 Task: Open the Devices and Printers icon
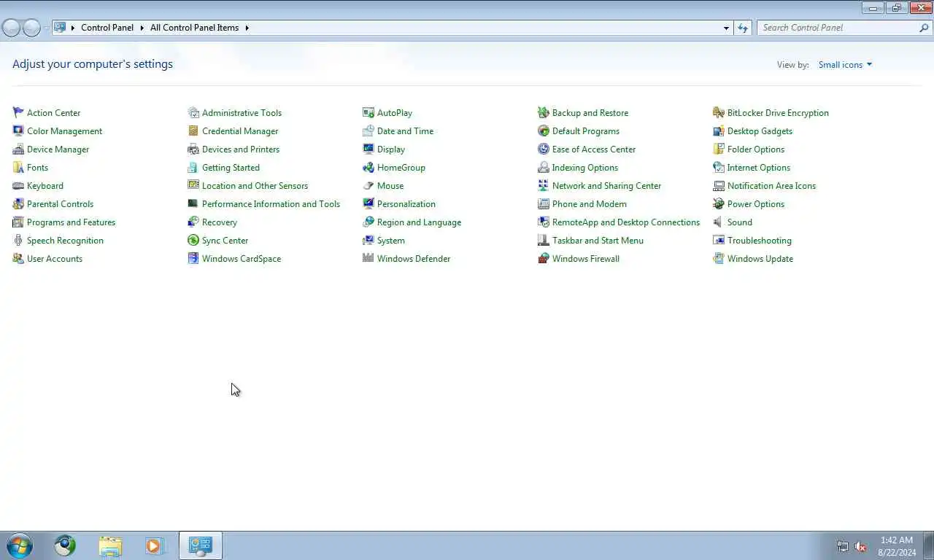pyautogui.click(x=193, y=149)
